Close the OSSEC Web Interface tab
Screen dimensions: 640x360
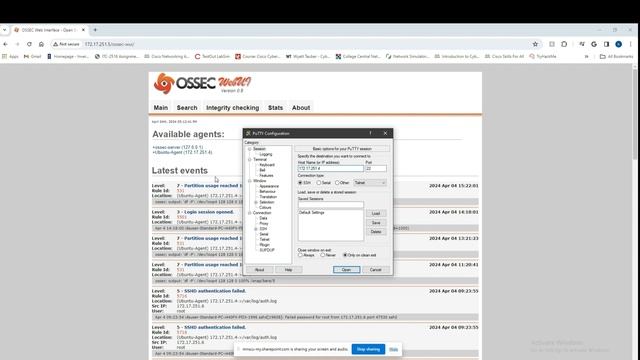click(83, 30)
